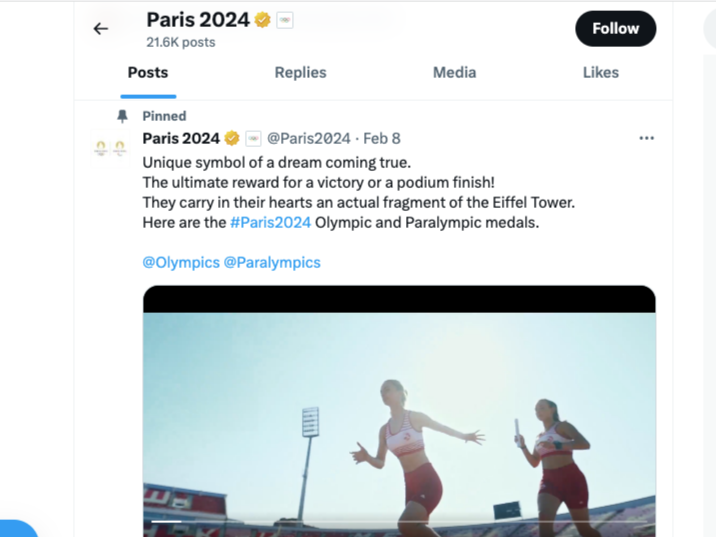This screenshot has width=716, height=537.
Task: Follow the Paris 2024 account
Action: 615,29
